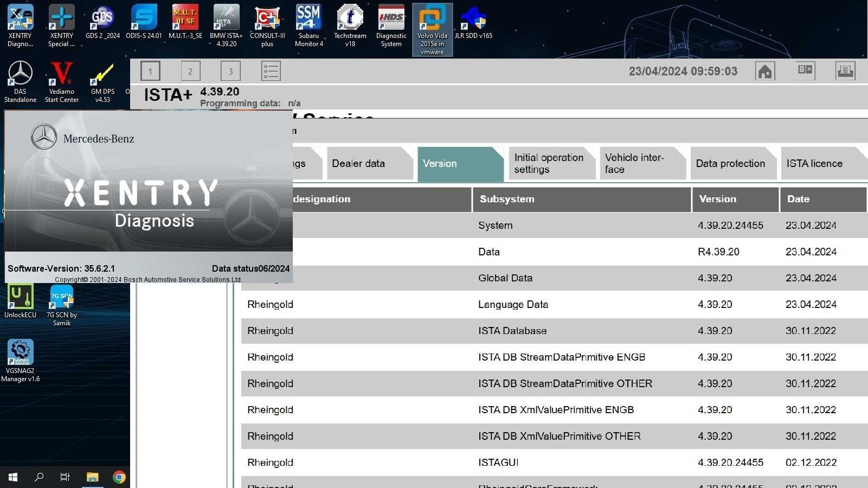Open JLR SDD v165 shortcut
This screenshot has height=488, width=868.
473,22
